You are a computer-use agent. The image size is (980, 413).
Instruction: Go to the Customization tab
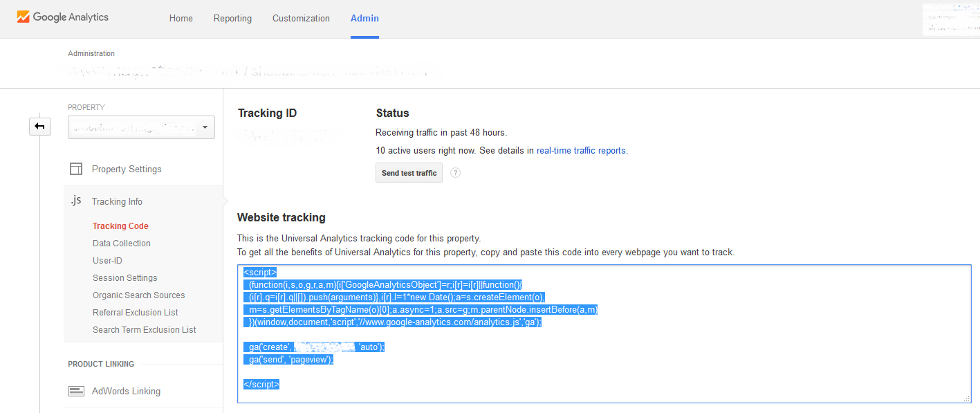(x=301, y=19)
